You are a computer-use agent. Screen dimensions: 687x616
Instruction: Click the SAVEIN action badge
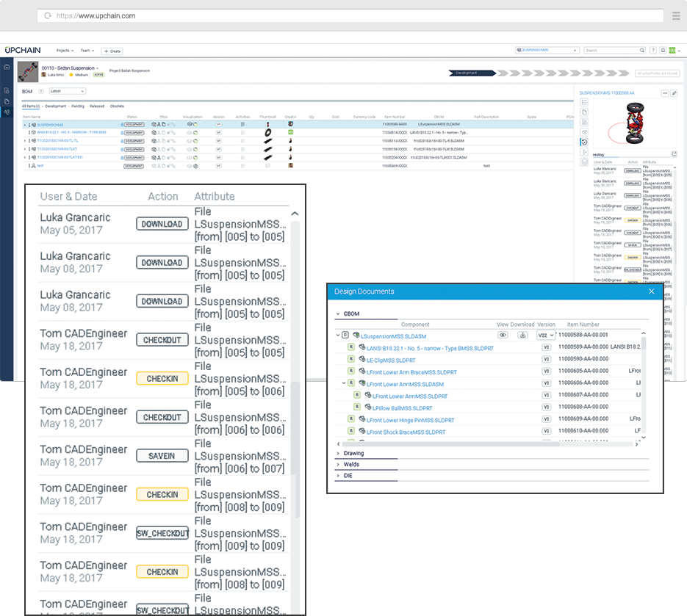(162, 456)
